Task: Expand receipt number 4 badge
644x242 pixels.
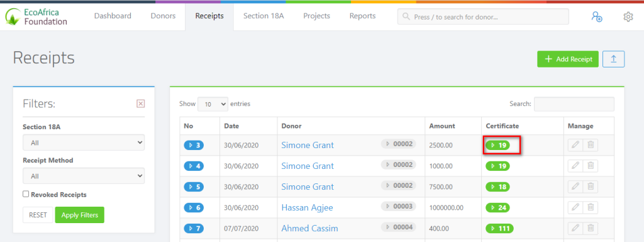Action: (194, 166)
